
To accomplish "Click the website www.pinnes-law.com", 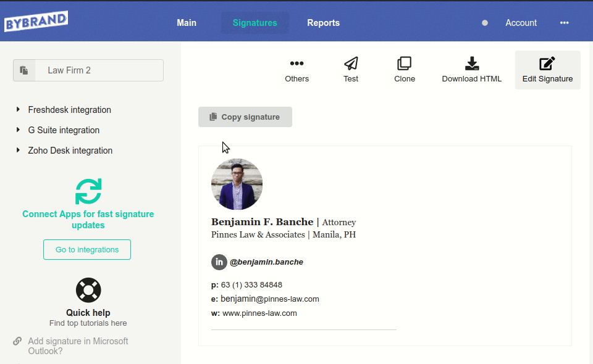I will click(x=259, y=313).
